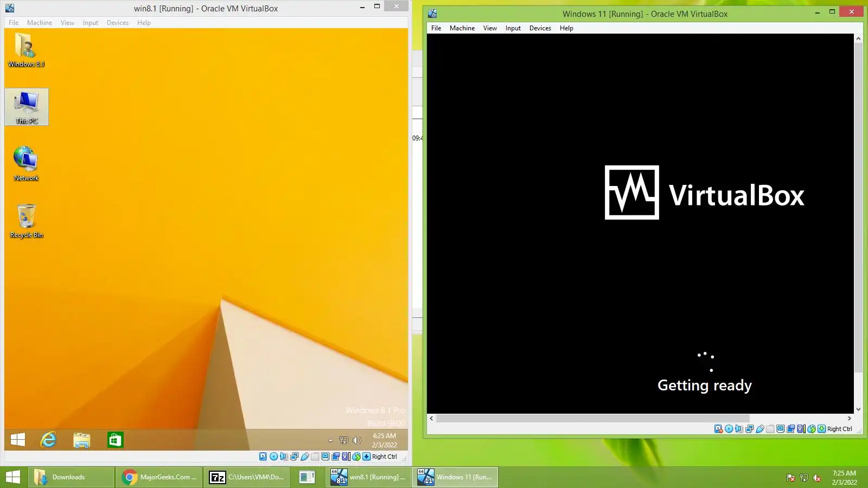Viewport: 868px width, 488px height.
Task: Switch to Downloads taskbar button
Action: 71,477
